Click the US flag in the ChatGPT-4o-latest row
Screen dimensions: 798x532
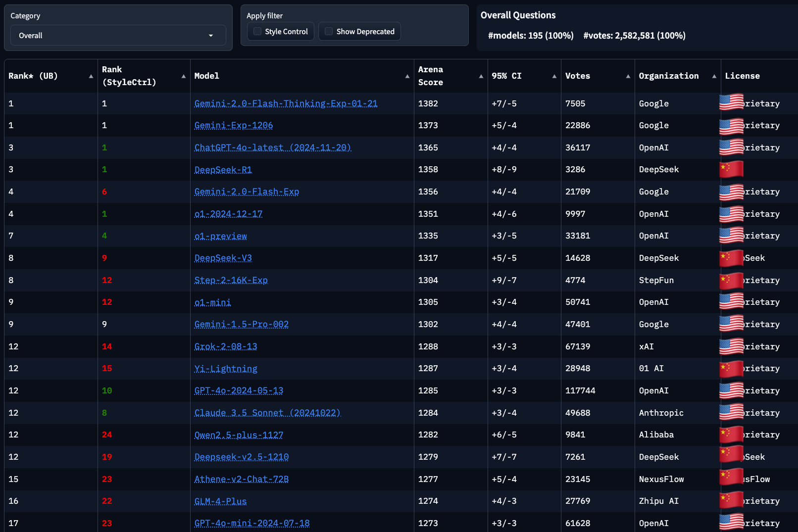tap(732, 147)
